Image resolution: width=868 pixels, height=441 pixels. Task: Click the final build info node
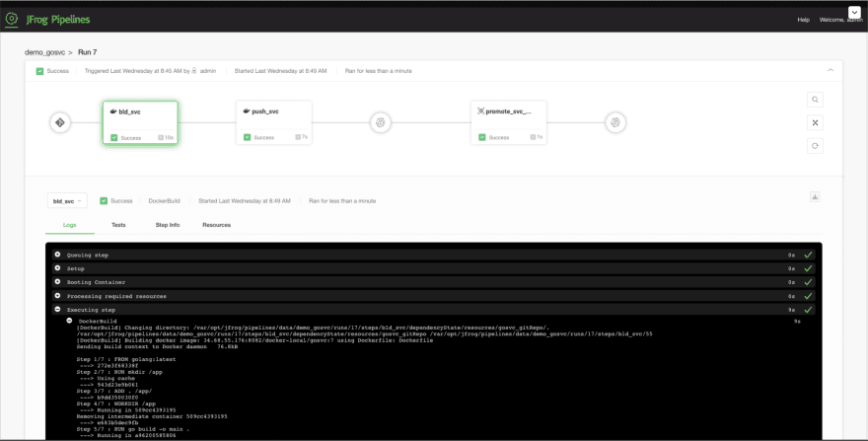tap(615, 122)
